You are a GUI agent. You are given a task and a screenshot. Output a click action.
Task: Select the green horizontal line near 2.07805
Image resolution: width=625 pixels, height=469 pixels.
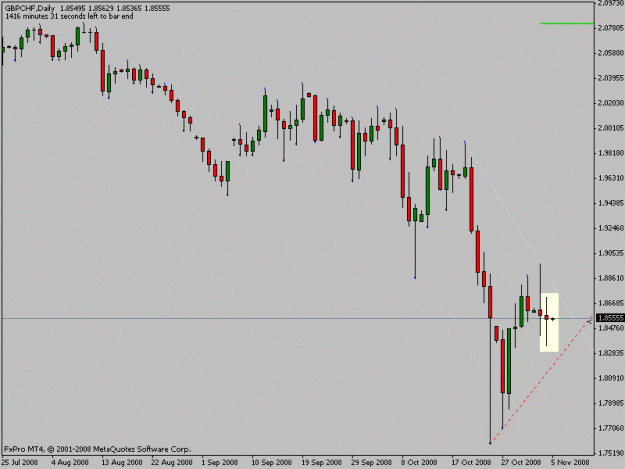coord(566,24)
